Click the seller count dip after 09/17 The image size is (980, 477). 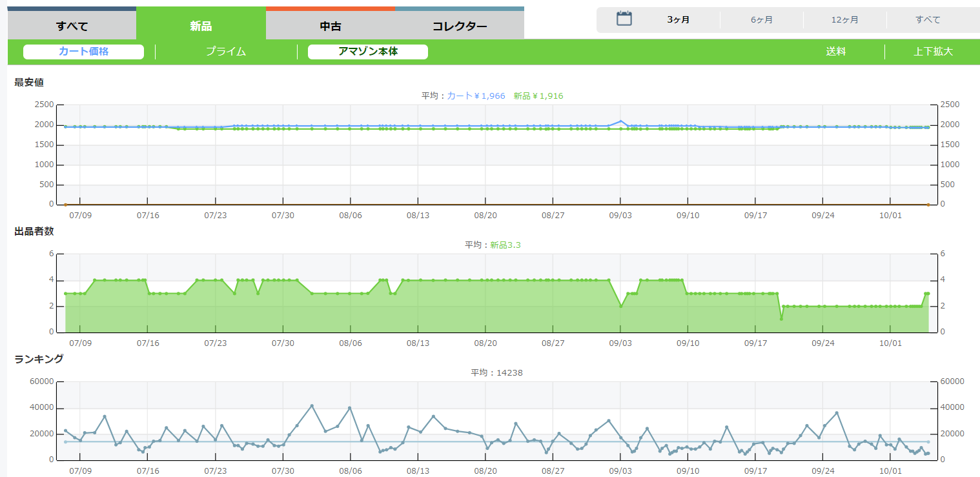click(x=781, y=319)
